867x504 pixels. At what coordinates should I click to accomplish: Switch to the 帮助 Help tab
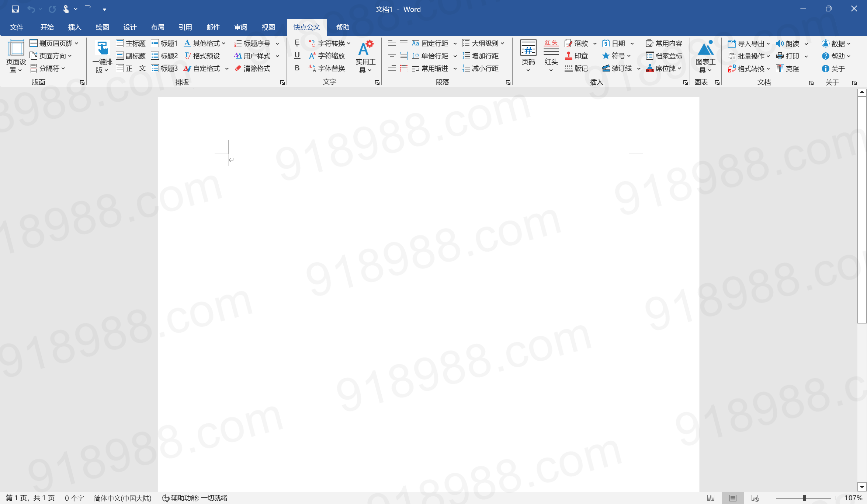343,27
